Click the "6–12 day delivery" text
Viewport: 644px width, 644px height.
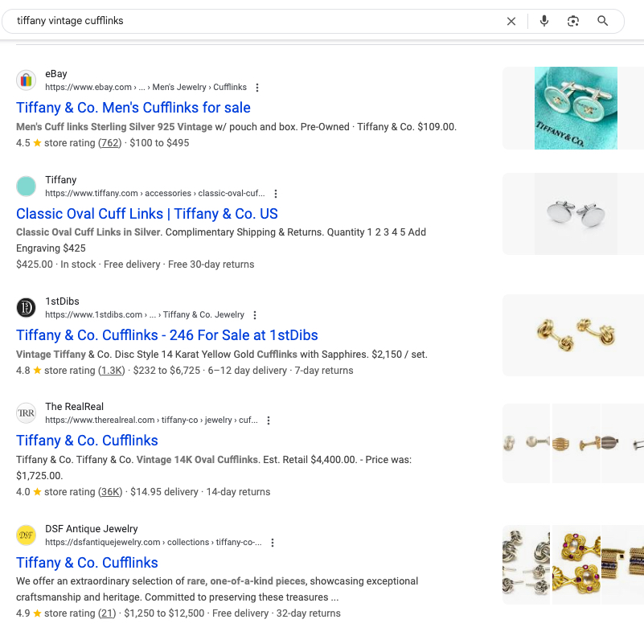(x=248, y=371)
